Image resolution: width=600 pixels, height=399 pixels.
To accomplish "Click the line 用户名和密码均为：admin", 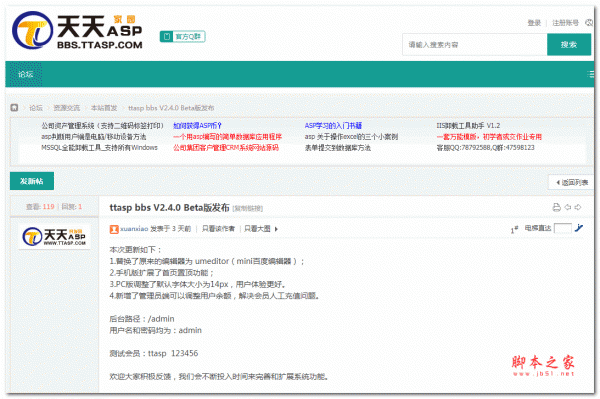I will (155, 331).
